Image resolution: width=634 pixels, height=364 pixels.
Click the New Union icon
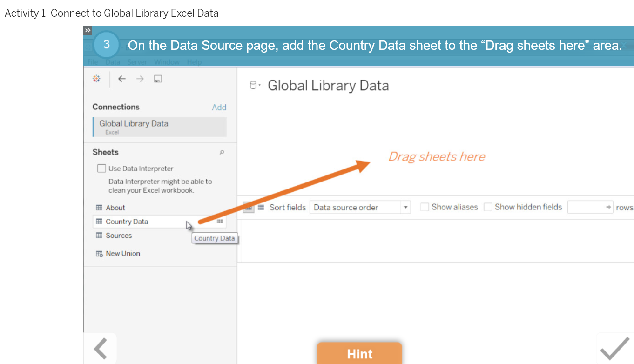(99, 254)
